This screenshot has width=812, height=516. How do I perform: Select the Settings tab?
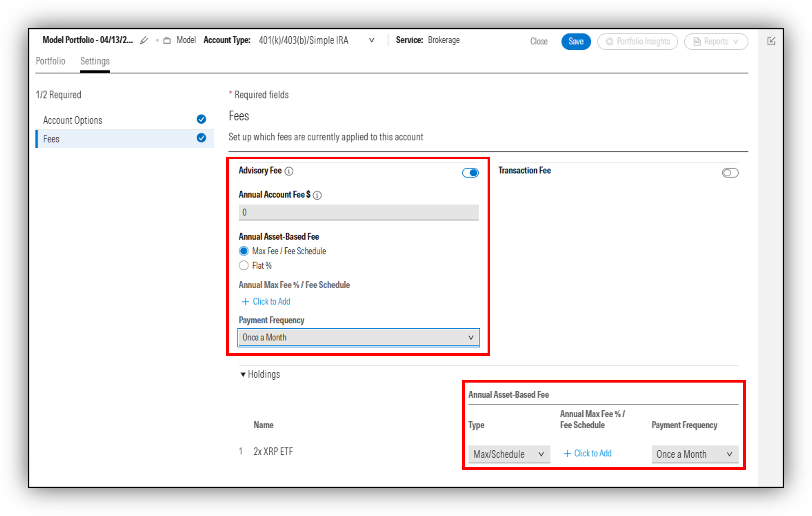[95, 61]
